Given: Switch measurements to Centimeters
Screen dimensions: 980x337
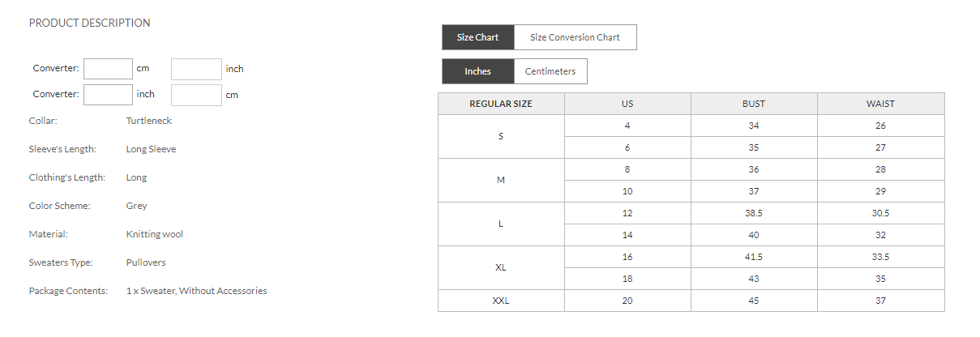Looking at the screenshot, I should coord(550,71).
